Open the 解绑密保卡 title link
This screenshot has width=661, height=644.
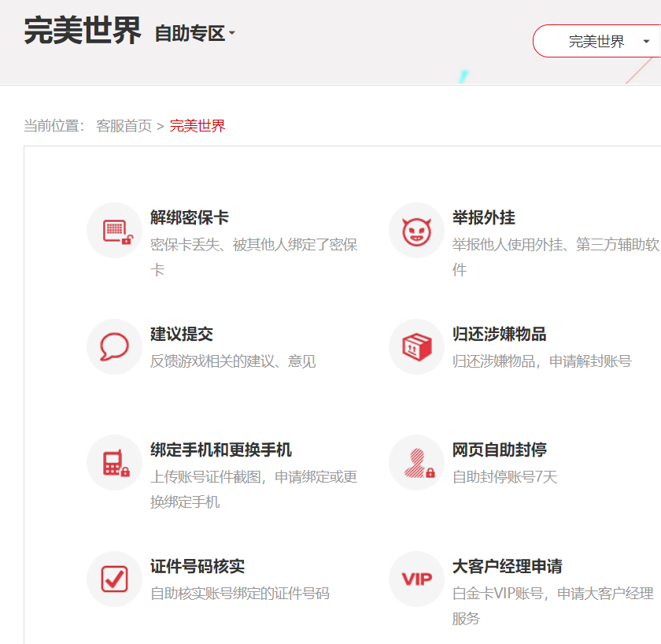coord(190,217)
